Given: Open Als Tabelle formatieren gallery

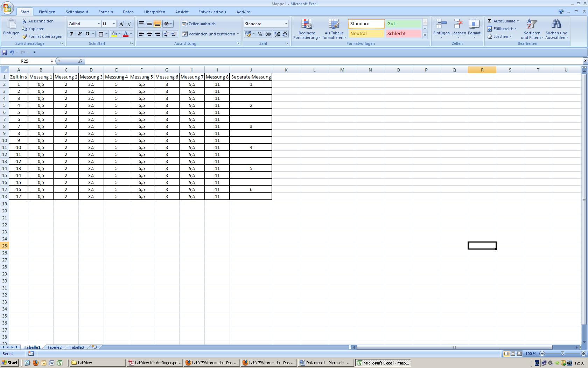Looking at the screenshot, I should (334, 29).
